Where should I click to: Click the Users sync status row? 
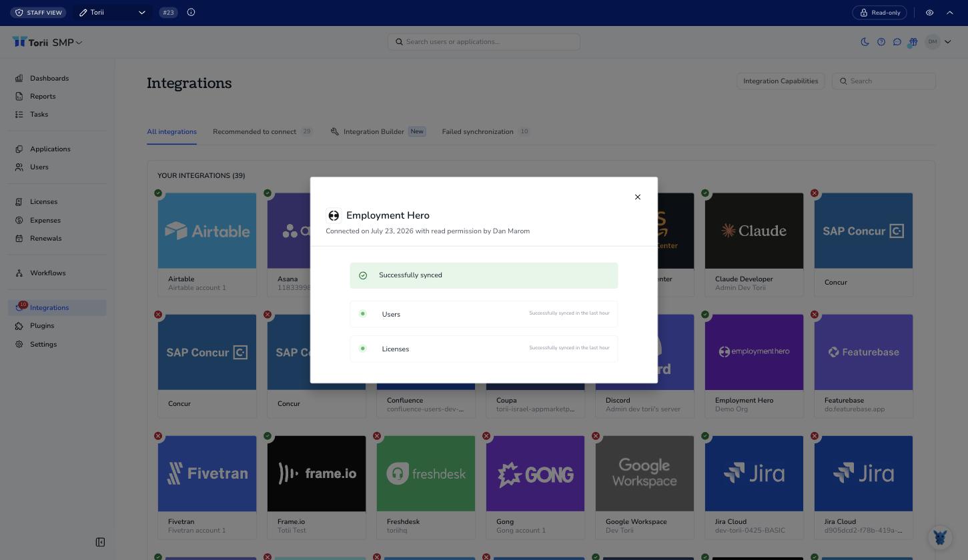tap(484, 314)
